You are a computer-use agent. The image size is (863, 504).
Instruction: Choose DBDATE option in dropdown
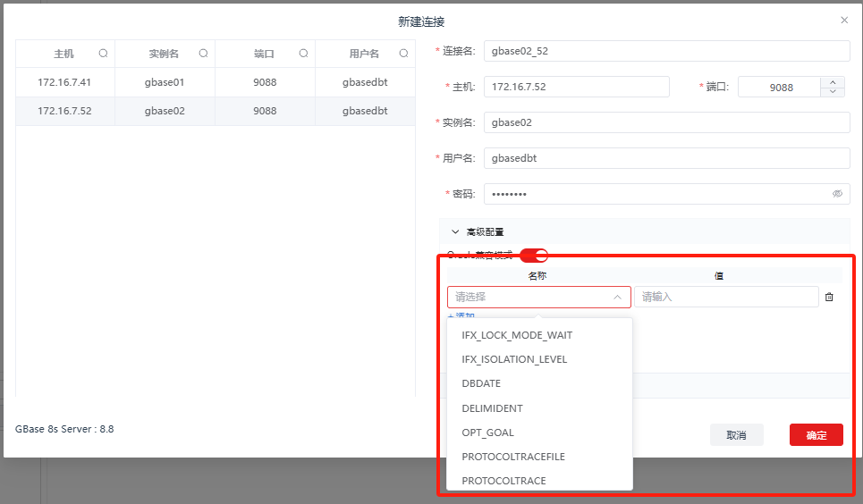tap(481, 383)
